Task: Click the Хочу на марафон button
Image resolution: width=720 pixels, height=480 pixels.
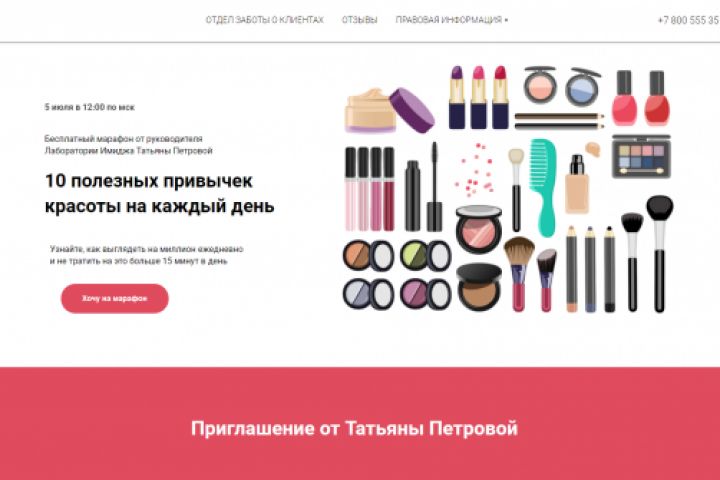Action: click(115, 299)
